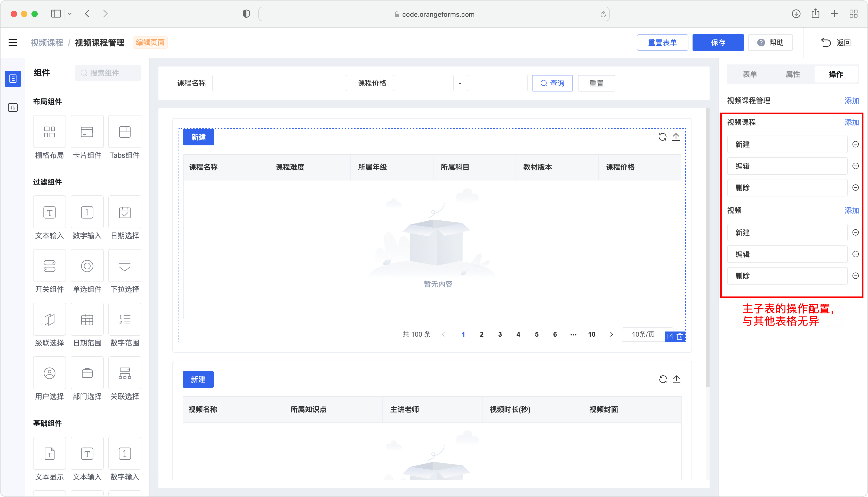Viewport: 868px width, 497px height.
Task: Click the 查询 search button
Action: tap(552, 83)
